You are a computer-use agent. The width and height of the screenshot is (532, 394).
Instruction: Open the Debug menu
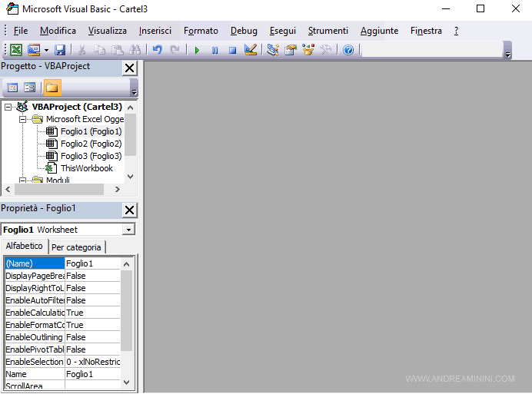pos(244,31)
